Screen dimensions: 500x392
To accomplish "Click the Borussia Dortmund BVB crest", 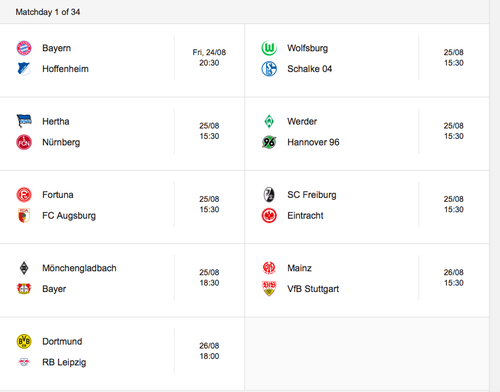I will [24, 341].
